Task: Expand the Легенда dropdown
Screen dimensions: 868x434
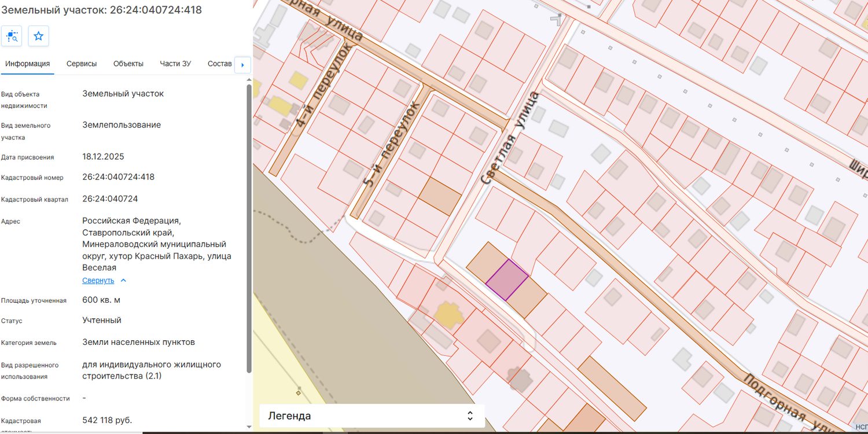Action: (372, 415)
